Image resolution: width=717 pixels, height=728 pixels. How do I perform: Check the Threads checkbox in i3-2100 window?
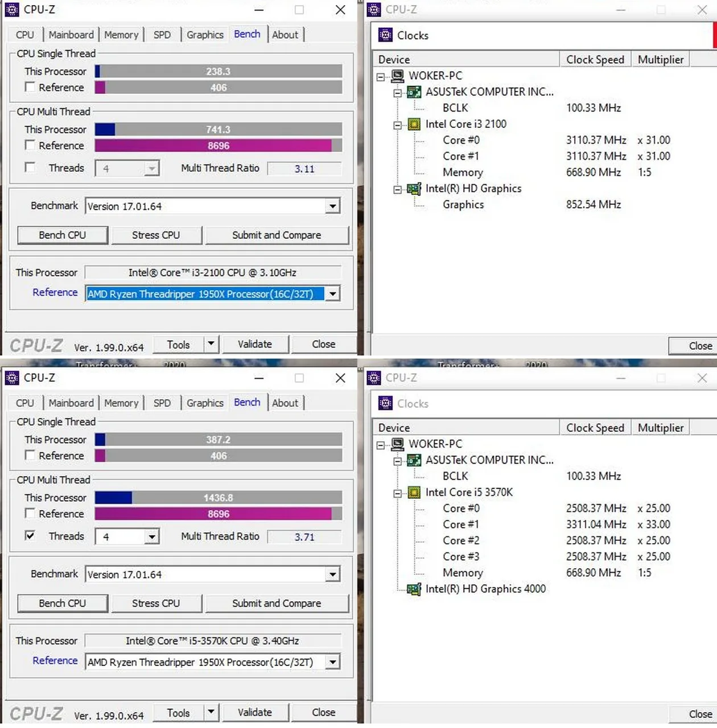tap(30, 167)
